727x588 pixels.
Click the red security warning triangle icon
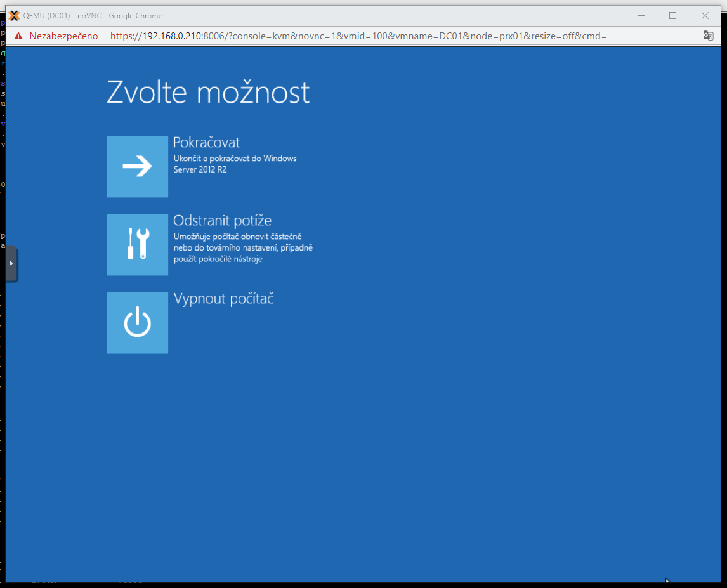click(x=18, y=36)
